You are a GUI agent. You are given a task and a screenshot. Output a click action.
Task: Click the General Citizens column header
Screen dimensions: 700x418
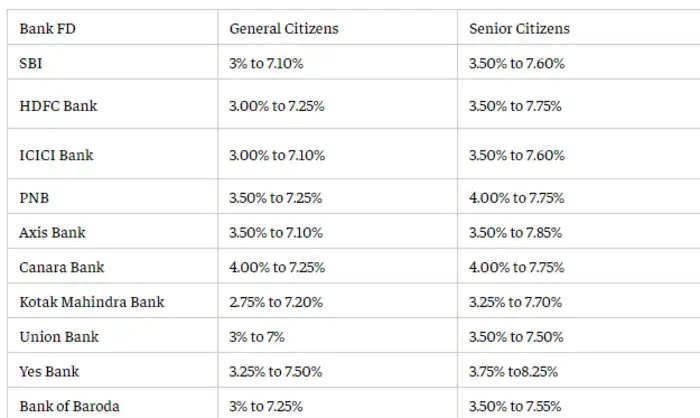pos(283,28)
